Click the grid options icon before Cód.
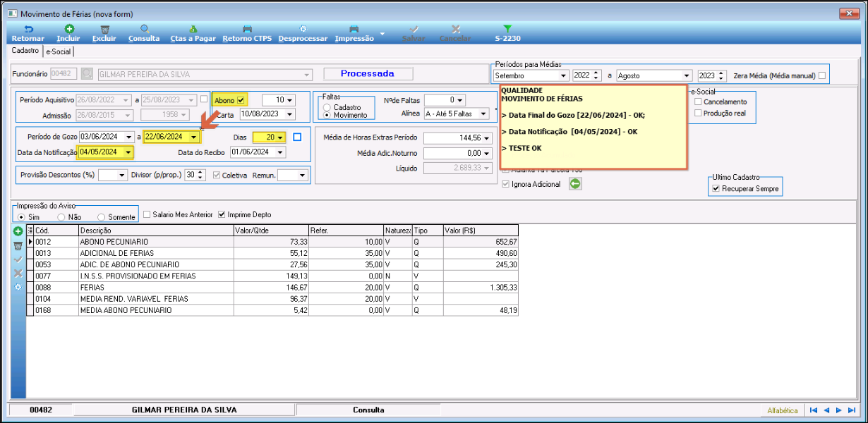Image resolution: width=868 pixels, height=423 pixels. click(30, 230)
